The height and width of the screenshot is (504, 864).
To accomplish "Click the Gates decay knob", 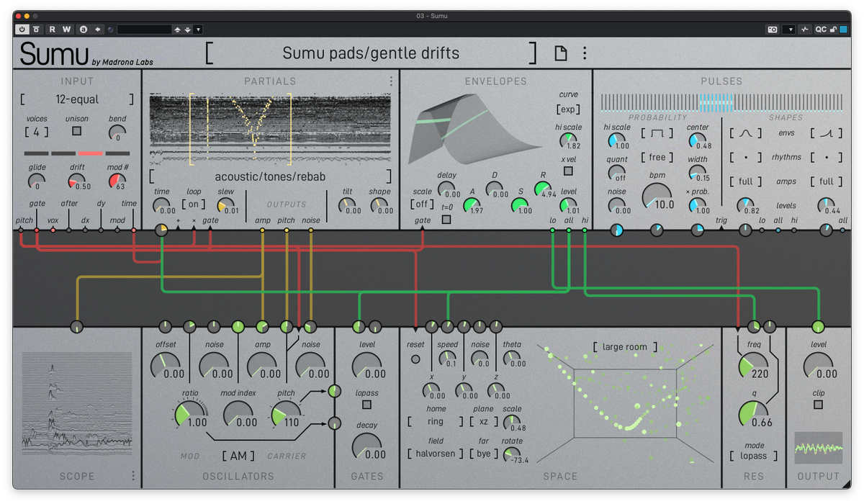I will [x=366, y=446].
